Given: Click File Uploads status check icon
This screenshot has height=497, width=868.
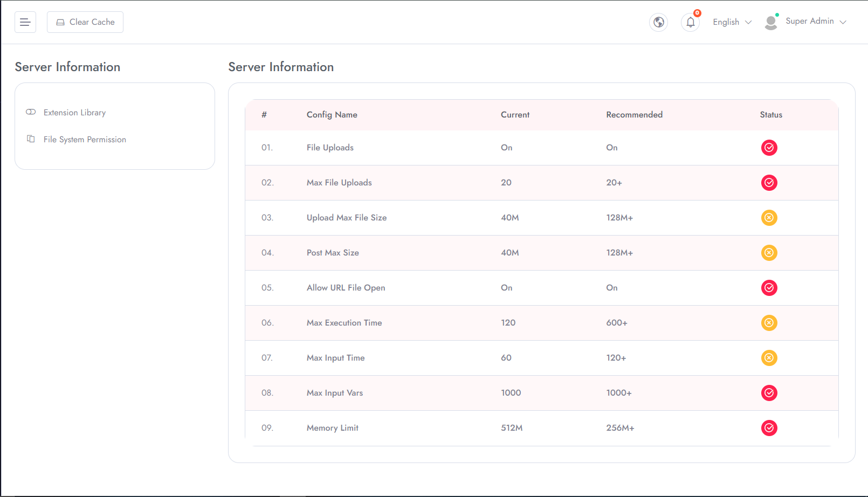Looking at the screenshot, I should coord(769,148).
